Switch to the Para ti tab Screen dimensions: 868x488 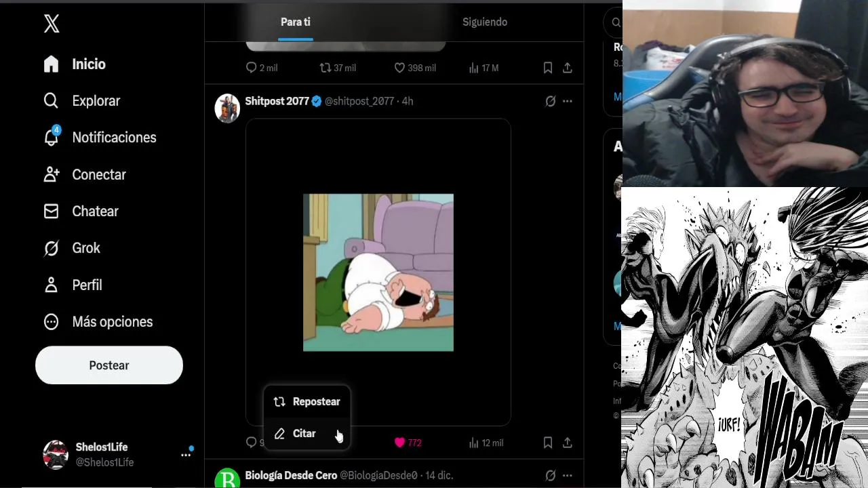point(296,22)
